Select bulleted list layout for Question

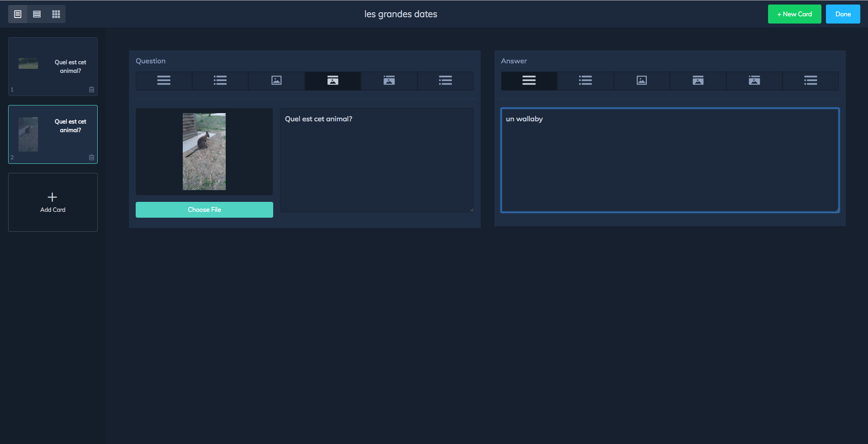[x=220, y=81]
